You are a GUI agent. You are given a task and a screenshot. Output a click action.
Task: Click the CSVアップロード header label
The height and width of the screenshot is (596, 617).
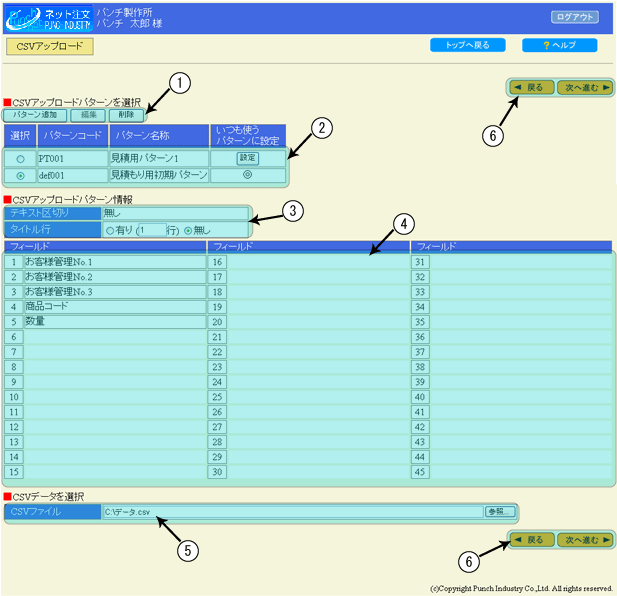(x=50, y=46)
